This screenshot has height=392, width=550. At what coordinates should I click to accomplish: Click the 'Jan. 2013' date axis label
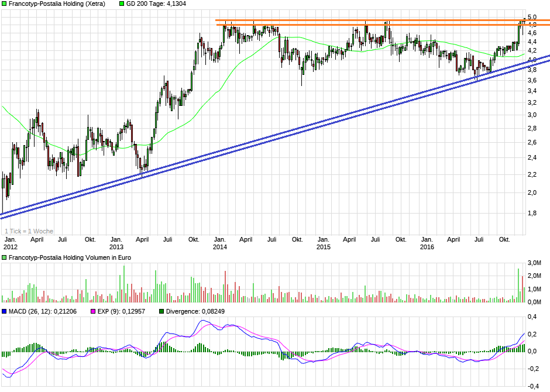tap(116, 243)
